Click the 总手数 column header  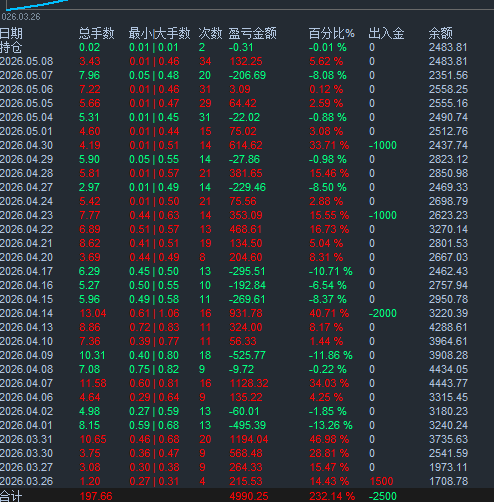pyautogui.click(x=96, y=33)
